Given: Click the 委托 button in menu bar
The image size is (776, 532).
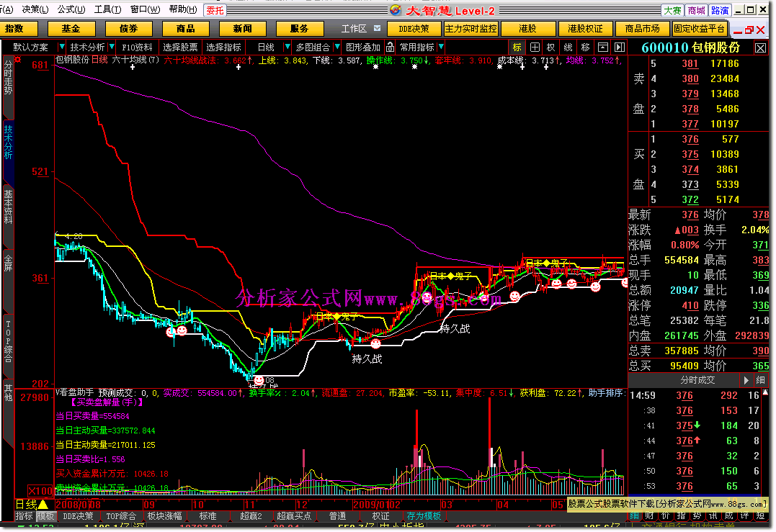Looking at the screenshot, I should tap(215, 10).
